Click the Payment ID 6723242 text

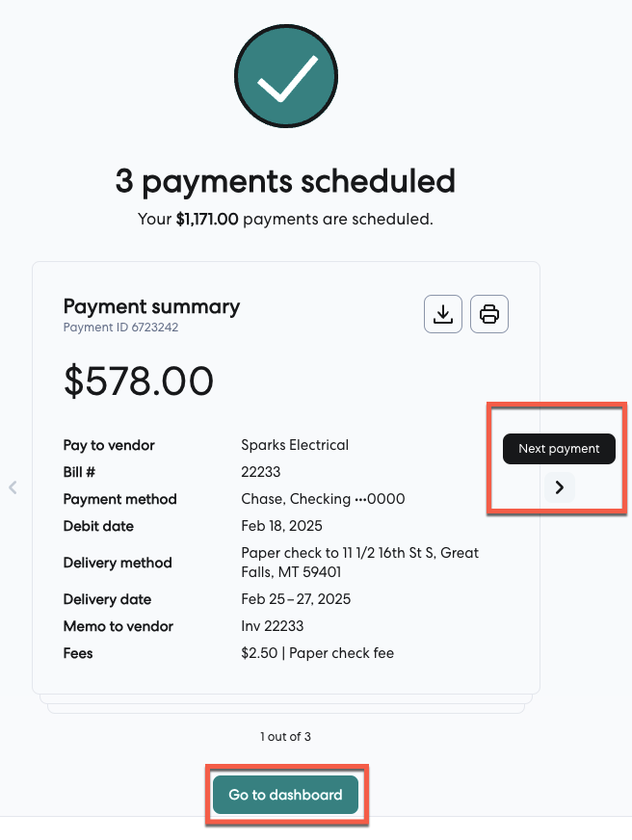click(x=120, y=328)
